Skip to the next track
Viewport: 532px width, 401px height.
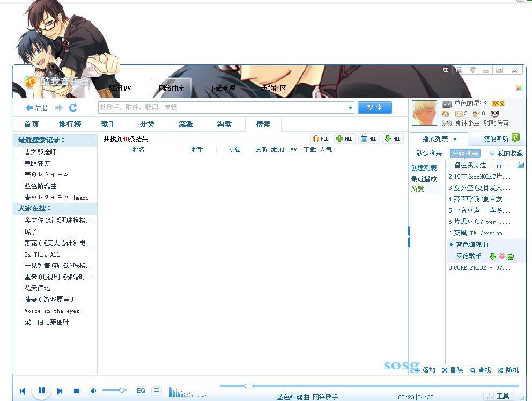point(60,391)
